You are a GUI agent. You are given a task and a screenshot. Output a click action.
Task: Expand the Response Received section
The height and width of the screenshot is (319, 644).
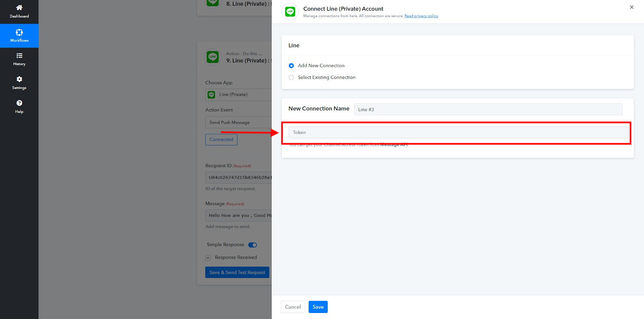(208, 258)
